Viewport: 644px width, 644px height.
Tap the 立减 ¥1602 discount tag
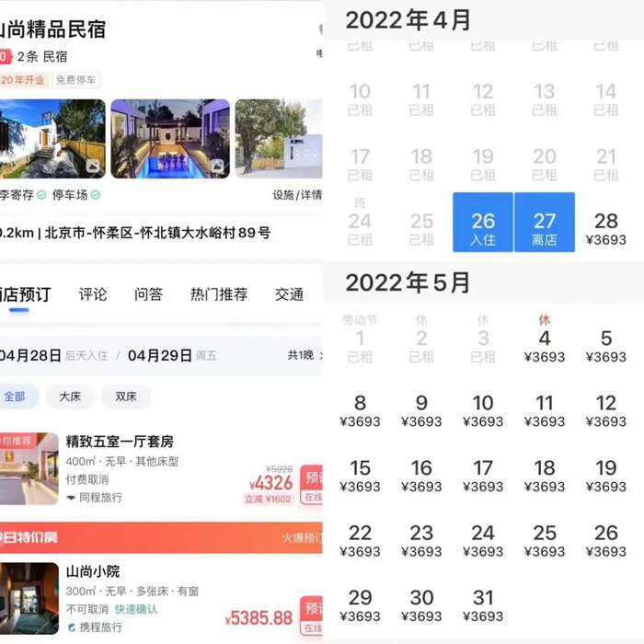click(x=268, y=499)
